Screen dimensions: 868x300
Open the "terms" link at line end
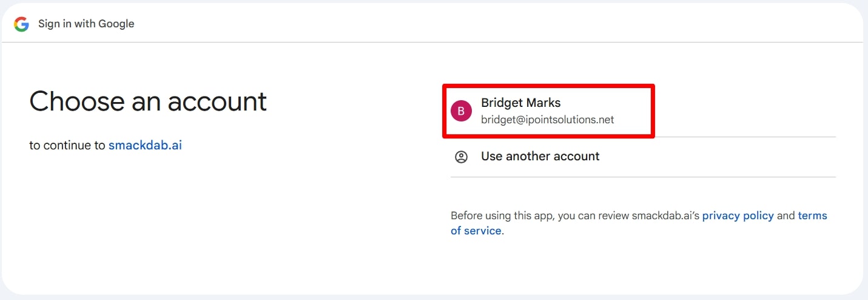pos(812,216)
